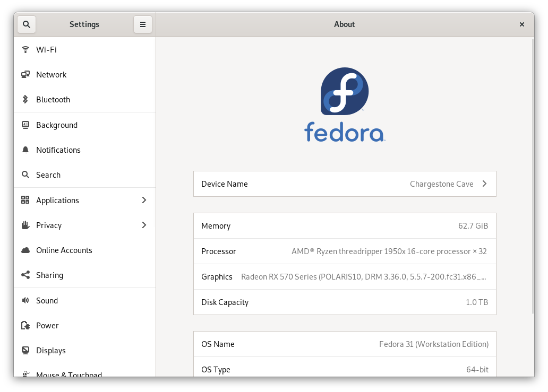548x392 pixels.
Task: Click the Notifications bell icon
Action: point(25,150)
